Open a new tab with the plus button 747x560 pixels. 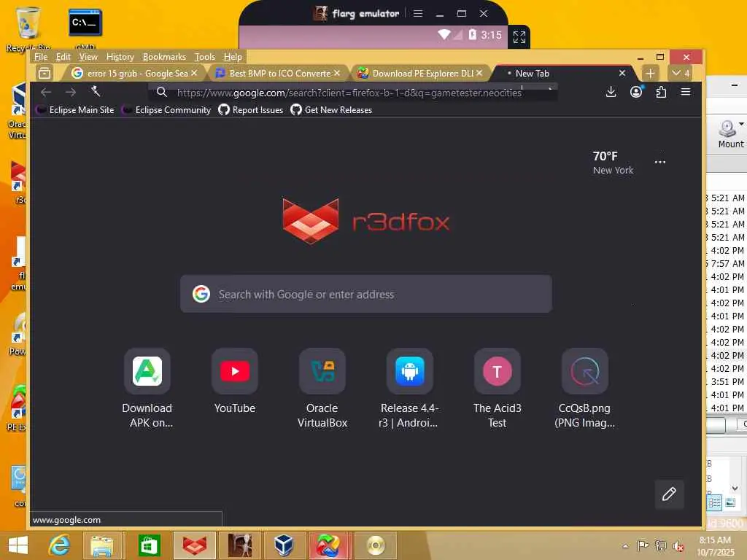[x=650, y=74]
